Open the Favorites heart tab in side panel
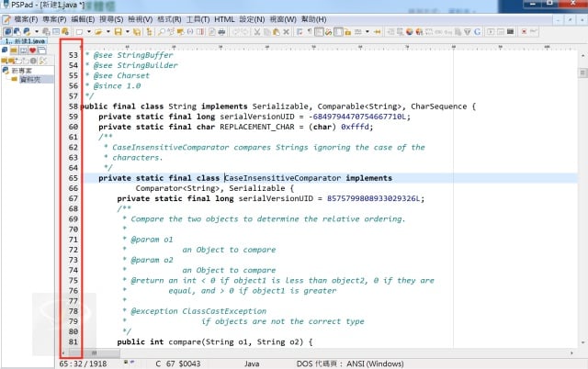Screen dimensions: 588x369 (32, 50)
